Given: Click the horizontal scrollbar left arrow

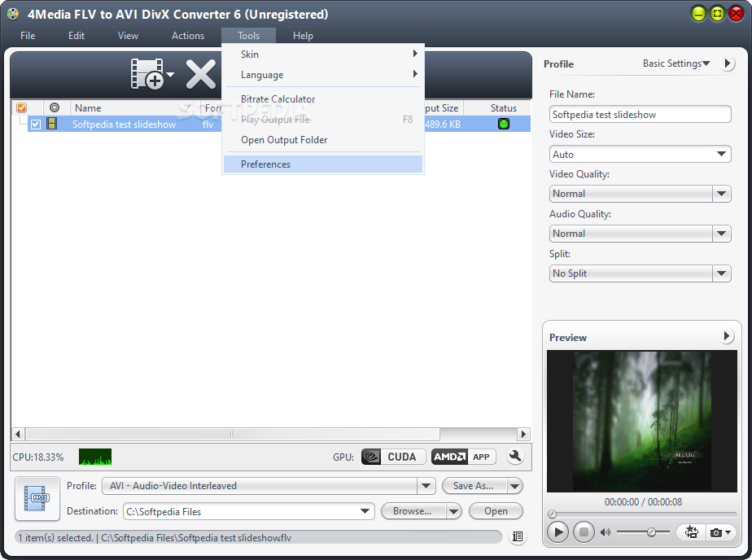Looking at the screenshot, I should pos(18,434).
